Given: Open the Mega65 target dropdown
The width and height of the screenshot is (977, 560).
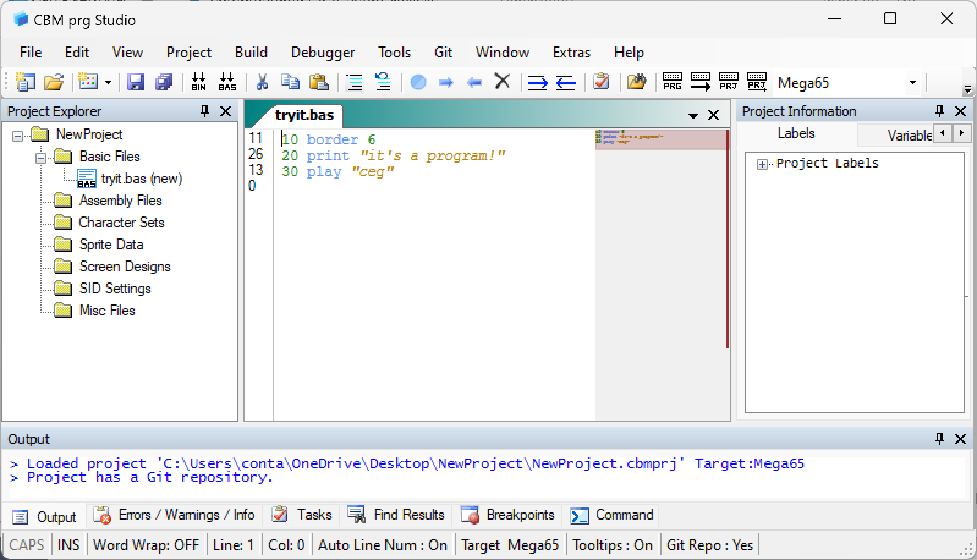Looking at the screenshot, I should [x=912, y=83].
